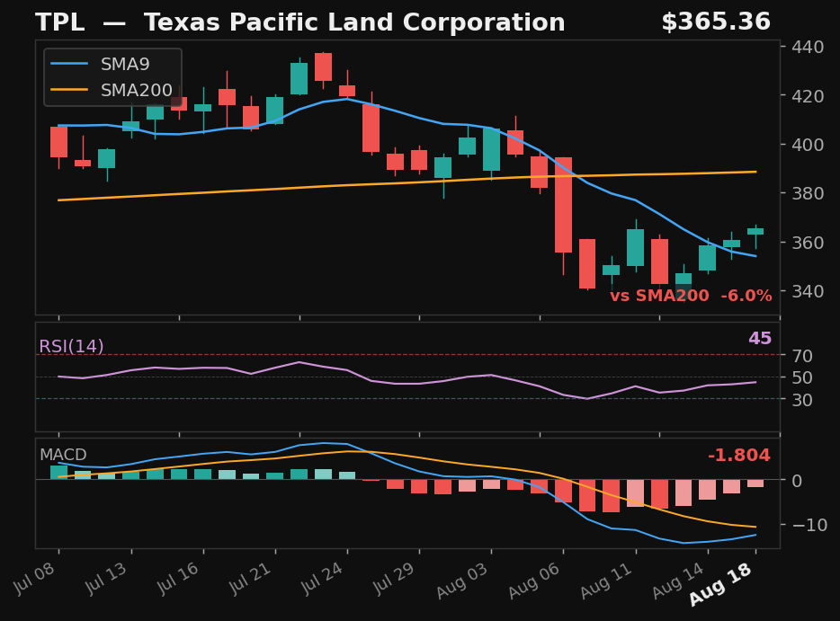Click the Jul 13 date label
Image resolution: width=840 pixels, height=621 pixels.
(106, 579)
